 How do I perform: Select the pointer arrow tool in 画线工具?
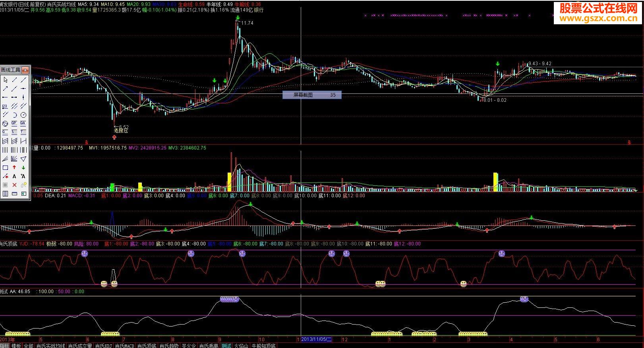6,80
